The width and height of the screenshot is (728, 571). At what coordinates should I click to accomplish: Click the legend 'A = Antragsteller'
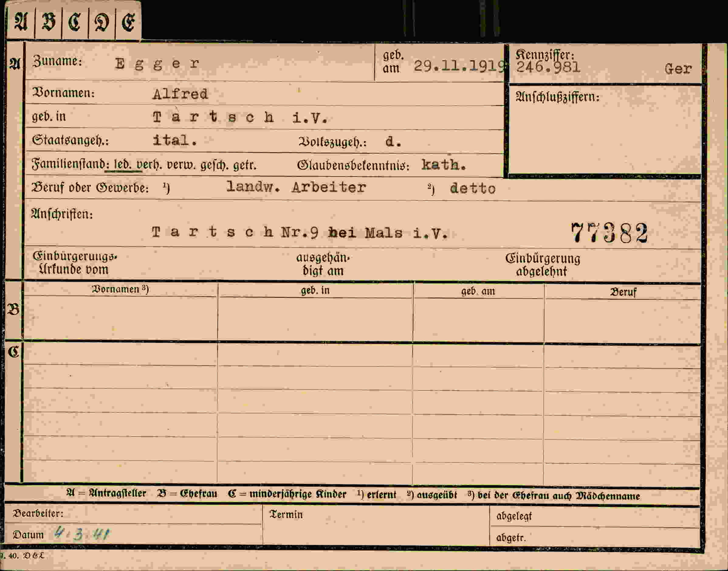106,493
